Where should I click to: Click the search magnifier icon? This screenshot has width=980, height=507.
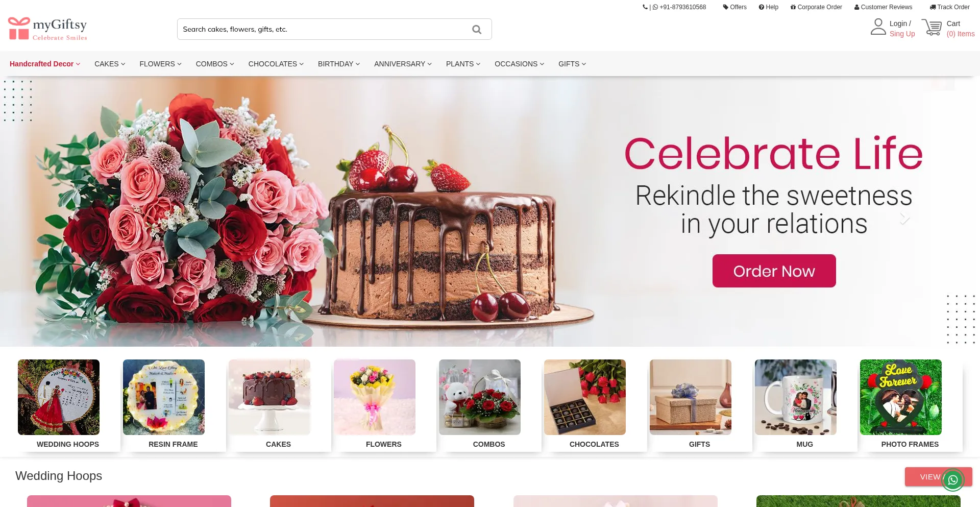coord(477,30)
